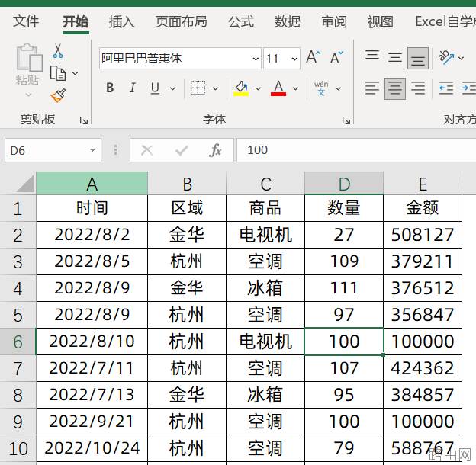
Task: Select cell with date 2022/7/13
Action: [92, 395]
